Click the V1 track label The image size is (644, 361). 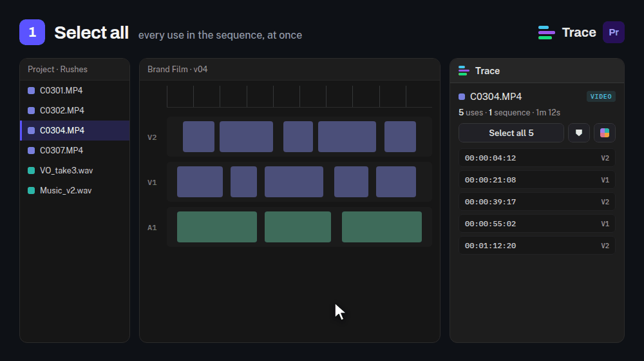[x=152, y=182]
